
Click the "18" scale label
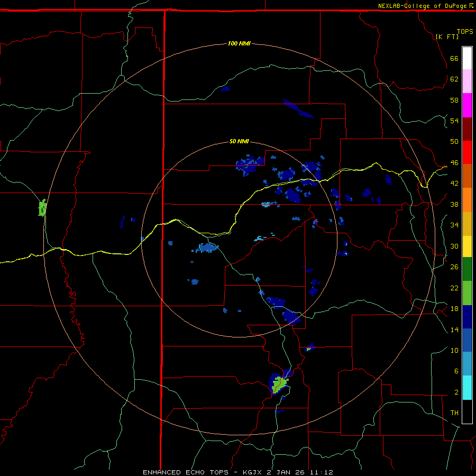[x=454, y=309]
